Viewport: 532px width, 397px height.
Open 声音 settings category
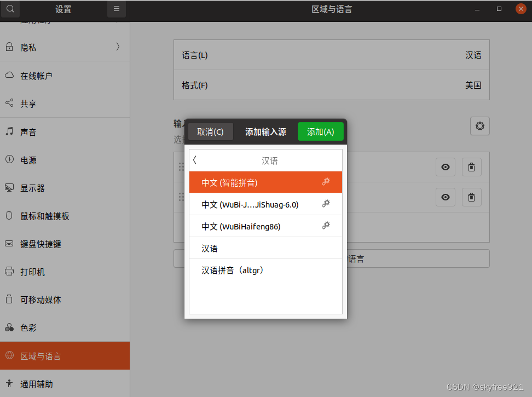click(65, 131)
